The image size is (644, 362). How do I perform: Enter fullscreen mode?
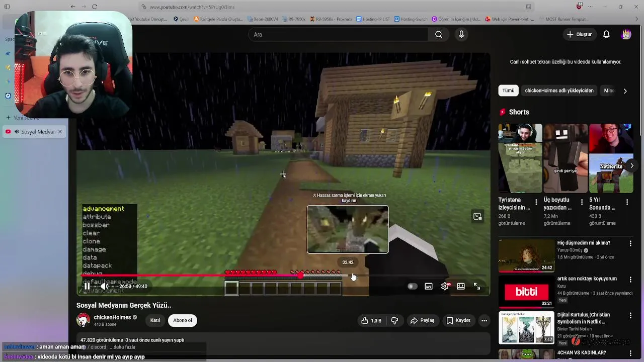[x=477, y=286]
